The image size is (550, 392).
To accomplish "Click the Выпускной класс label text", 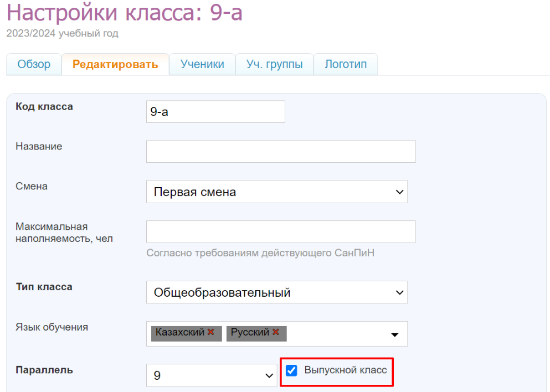I will click(x=346, y=370).
